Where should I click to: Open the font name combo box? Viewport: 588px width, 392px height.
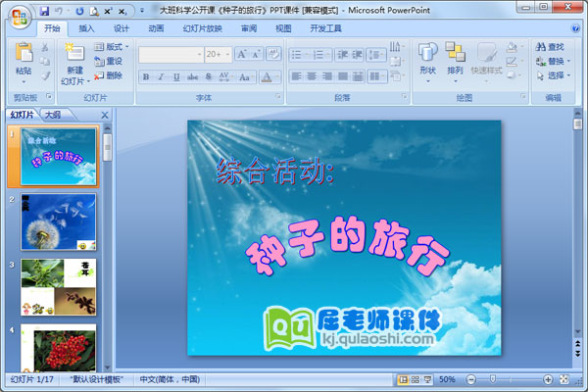171,55
